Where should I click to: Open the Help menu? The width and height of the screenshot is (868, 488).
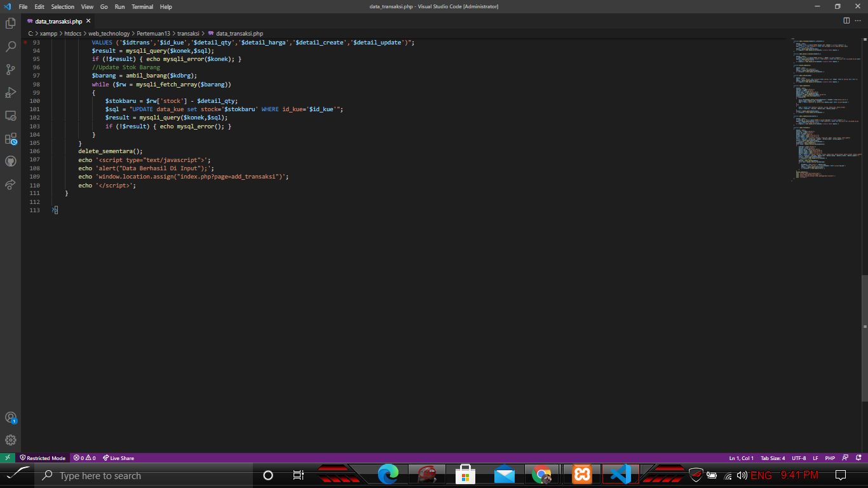click(166, 6)
